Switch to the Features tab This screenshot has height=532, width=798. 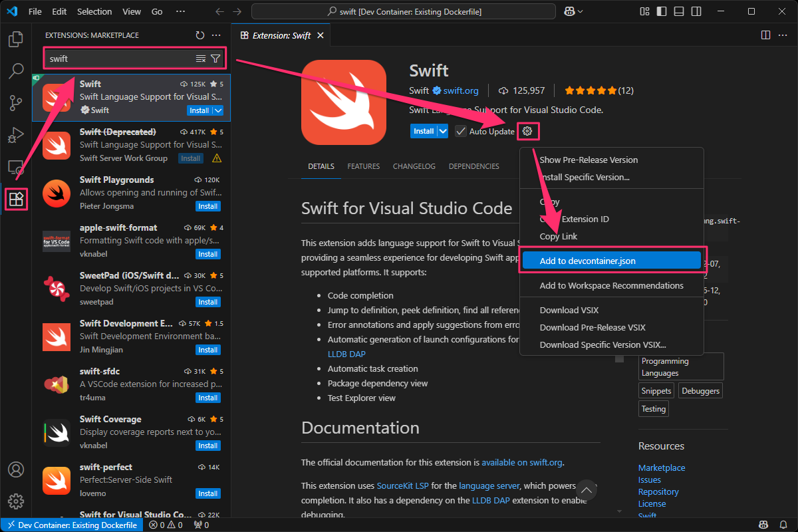point(364,166)
